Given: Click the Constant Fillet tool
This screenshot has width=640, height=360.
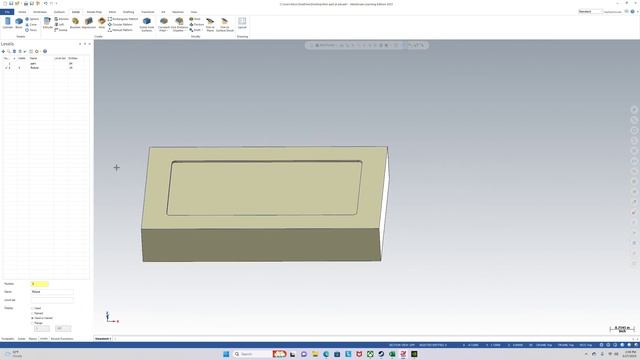Looking at the screenshot, I should [164, 24].
